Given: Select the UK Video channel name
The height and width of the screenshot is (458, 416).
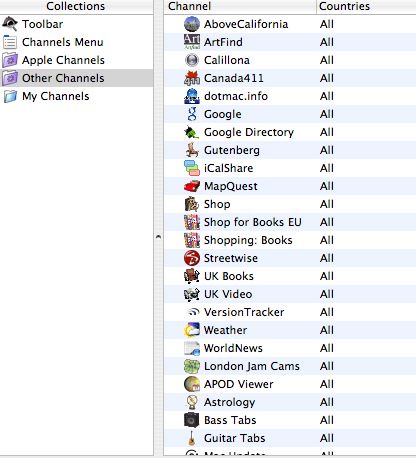Looking at the screenshot, I should tap(228, 294).
